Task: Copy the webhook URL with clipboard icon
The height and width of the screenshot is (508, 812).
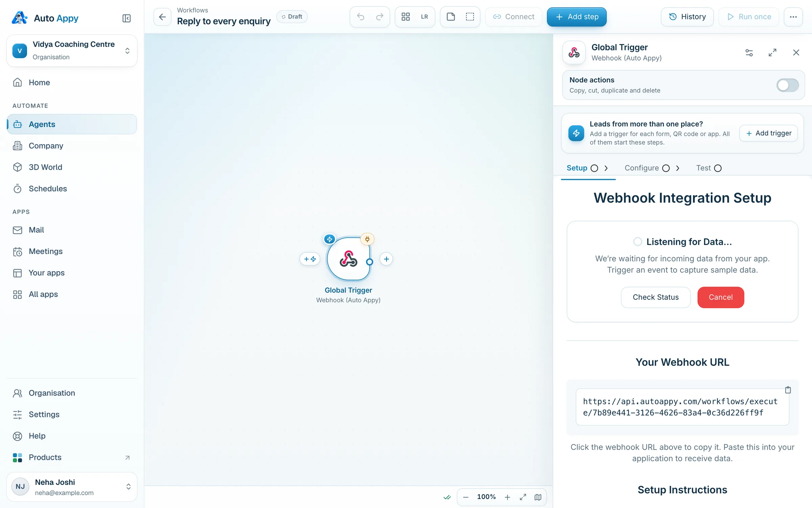Action: point(788,390)
